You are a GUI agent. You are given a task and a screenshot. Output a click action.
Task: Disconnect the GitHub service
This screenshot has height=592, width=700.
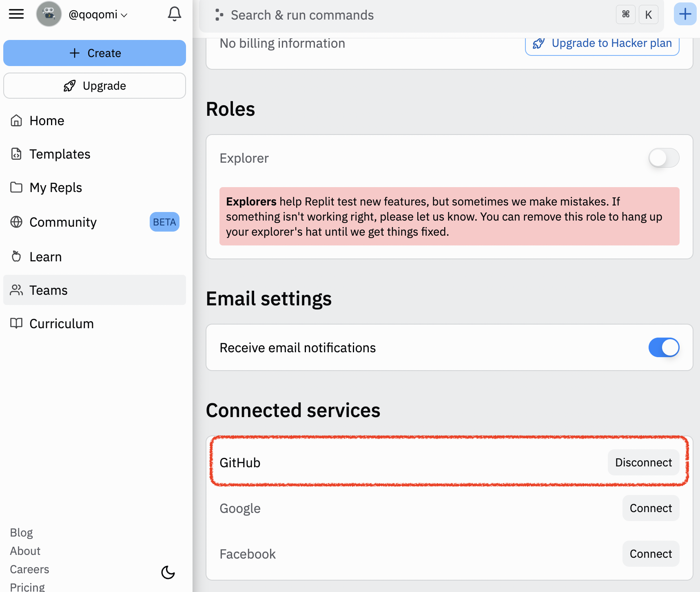pos(644,462)
